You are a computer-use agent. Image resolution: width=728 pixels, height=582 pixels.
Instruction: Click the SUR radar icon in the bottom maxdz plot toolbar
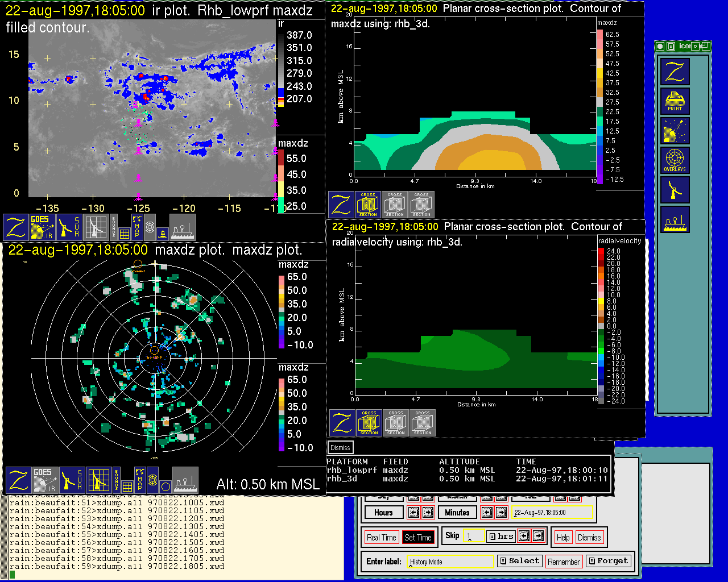coord(72,480)
